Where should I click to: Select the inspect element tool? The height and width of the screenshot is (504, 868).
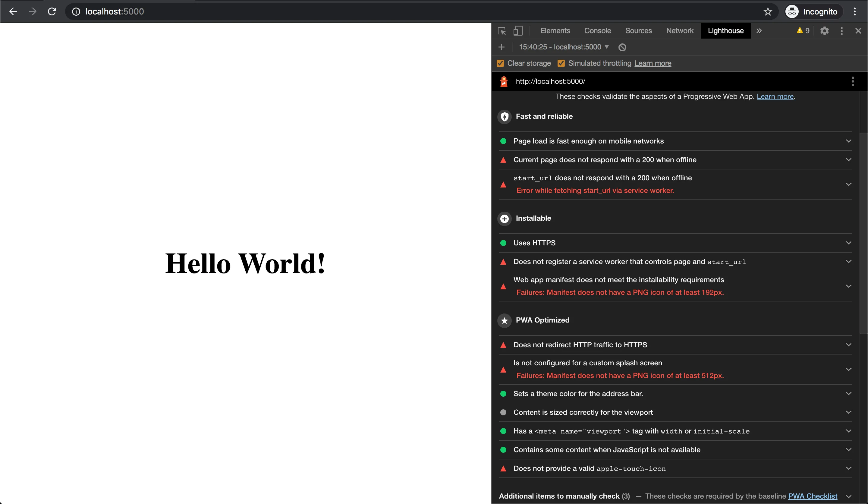click(501, 31)
